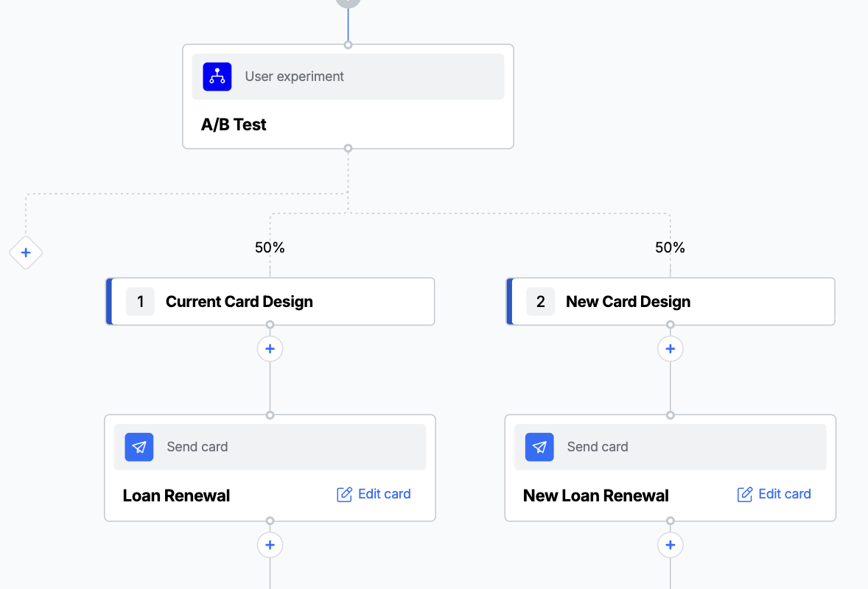Open Edit card for New Loan Renewal
This screenshot has height=589, width=868.
pyautogui.click(x=774, y=493)
